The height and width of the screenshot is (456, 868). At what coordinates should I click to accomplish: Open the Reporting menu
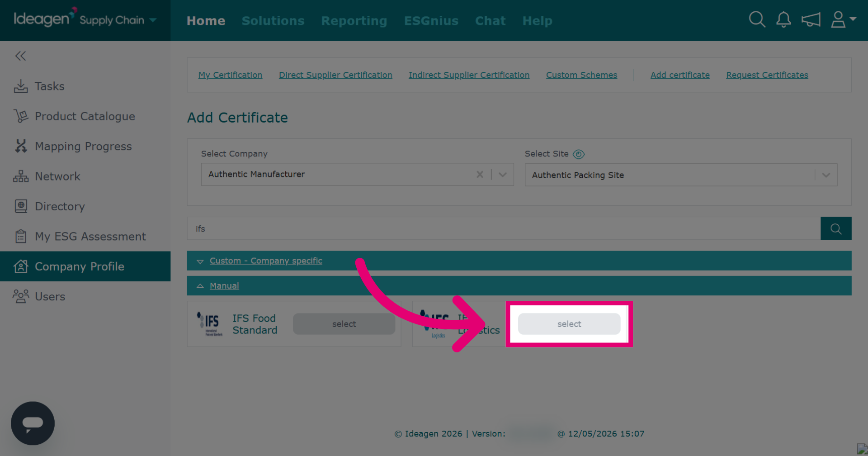tap(354, 21)
